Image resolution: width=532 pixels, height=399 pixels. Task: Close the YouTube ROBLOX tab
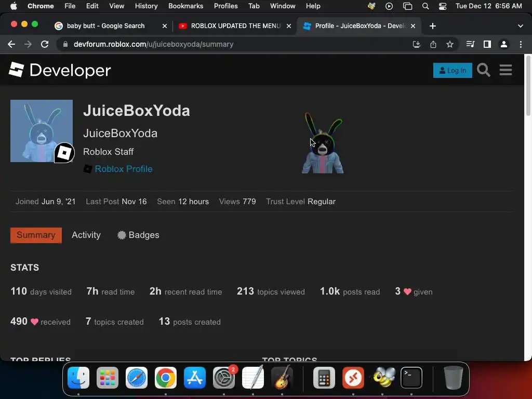(289, 26)
